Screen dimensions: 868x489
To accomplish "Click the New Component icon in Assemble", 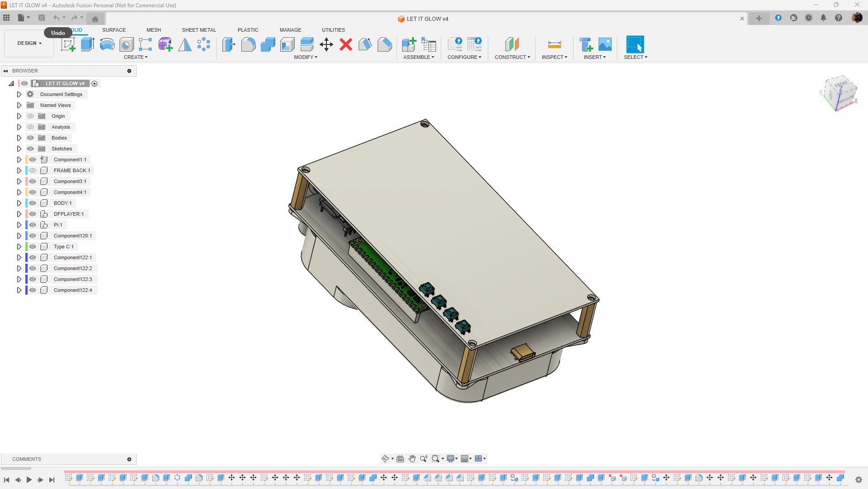I will (x=408, y=44).
